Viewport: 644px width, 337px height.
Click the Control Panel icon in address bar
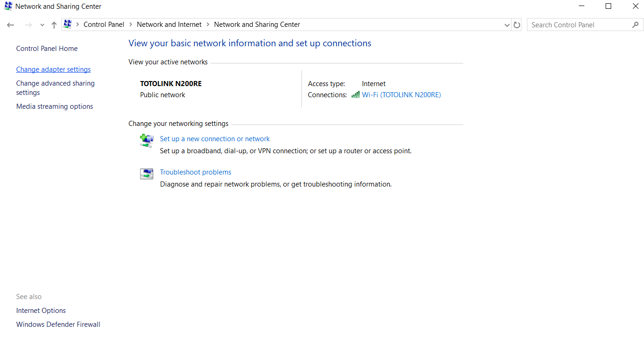(67, 25)
